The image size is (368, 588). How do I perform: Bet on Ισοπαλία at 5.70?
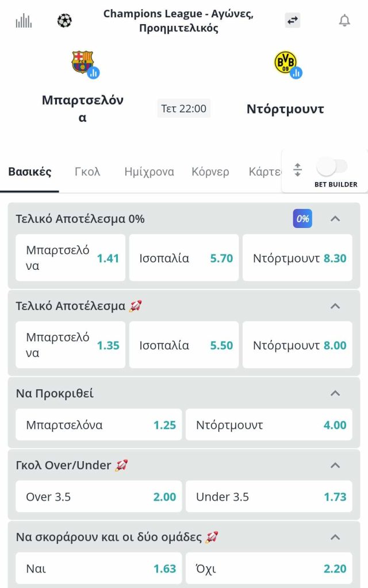coord(184,258)
